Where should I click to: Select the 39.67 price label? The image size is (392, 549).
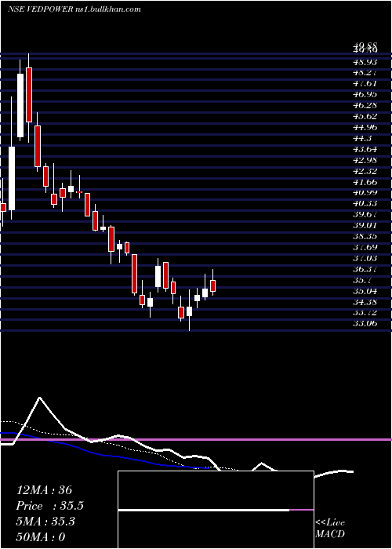[365, 214]
